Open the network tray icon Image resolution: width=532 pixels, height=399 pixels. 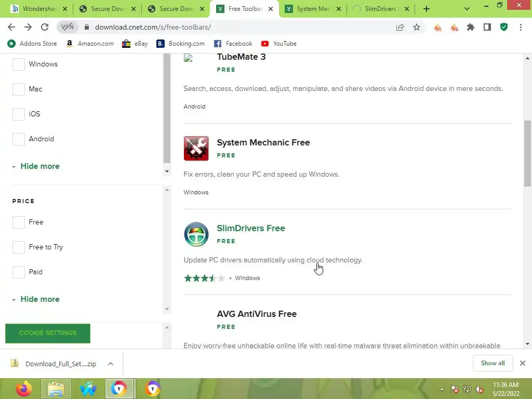467,389
